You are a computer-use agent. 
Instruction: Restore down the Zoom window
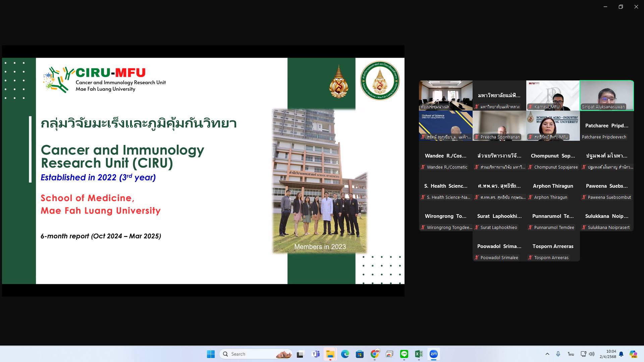click(621, 7)
